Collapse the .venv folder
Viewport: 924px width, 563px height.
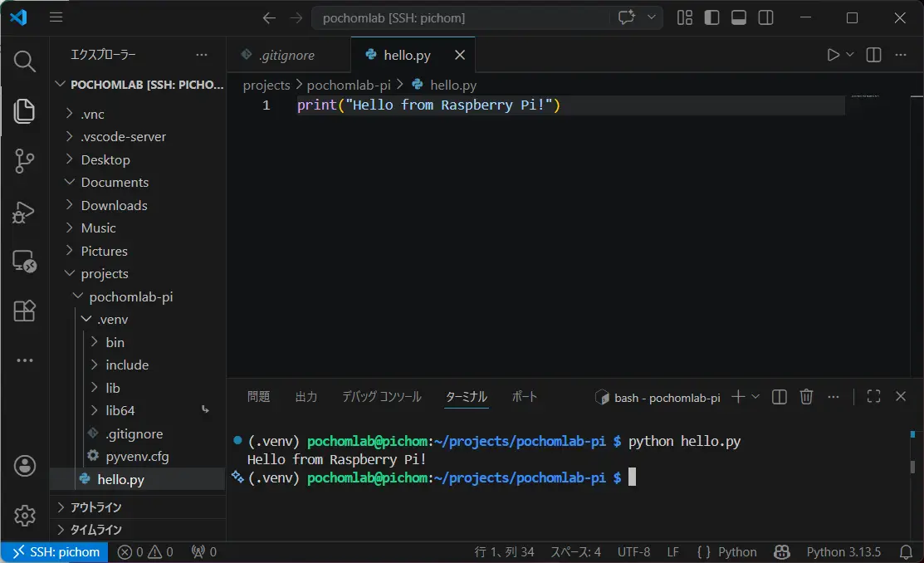pos(137,320)
